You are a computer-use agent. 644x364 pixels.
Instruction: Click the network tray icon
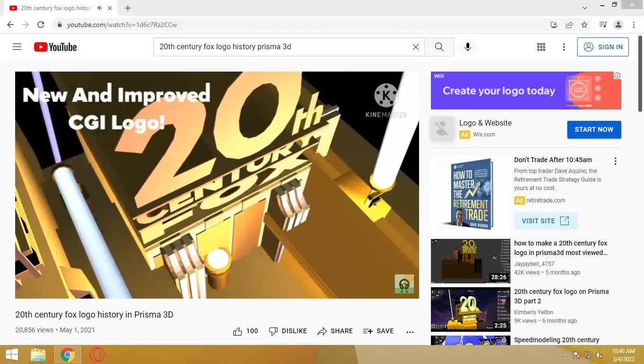click(588, 355)
